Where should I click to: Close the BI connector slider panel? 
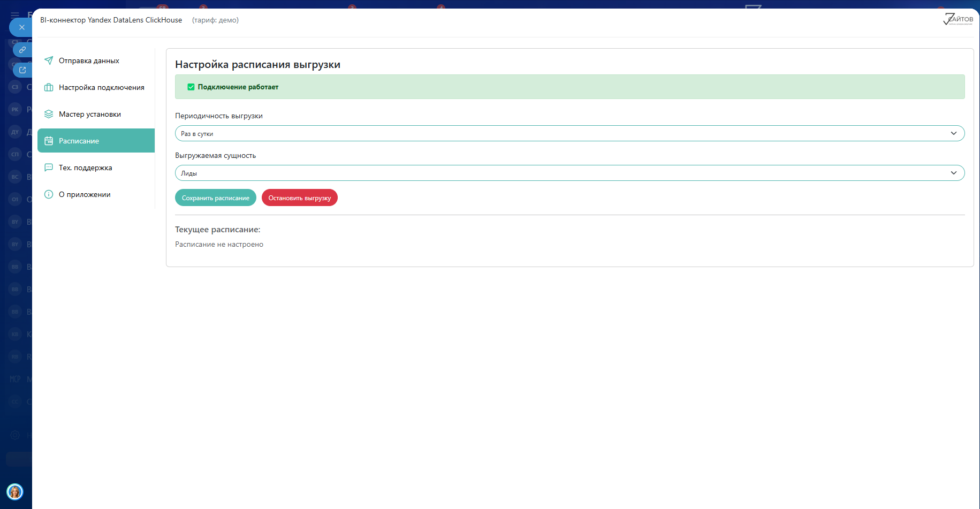click(x=21, y=27)
